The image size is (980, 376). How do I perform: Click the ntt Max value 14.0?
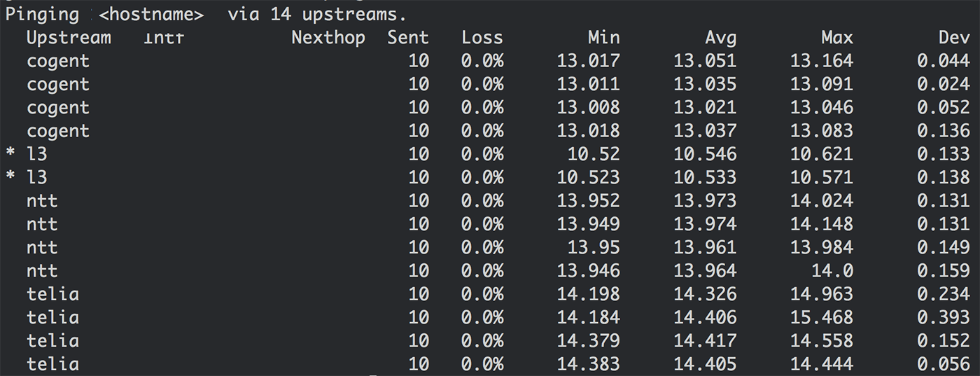837,271
